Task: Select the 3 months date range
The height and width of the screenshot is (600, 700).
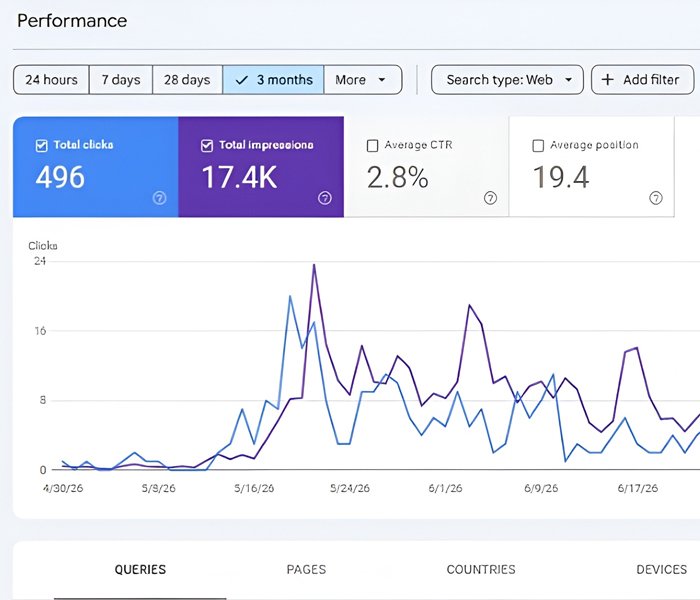Action: tap(273, 80)
